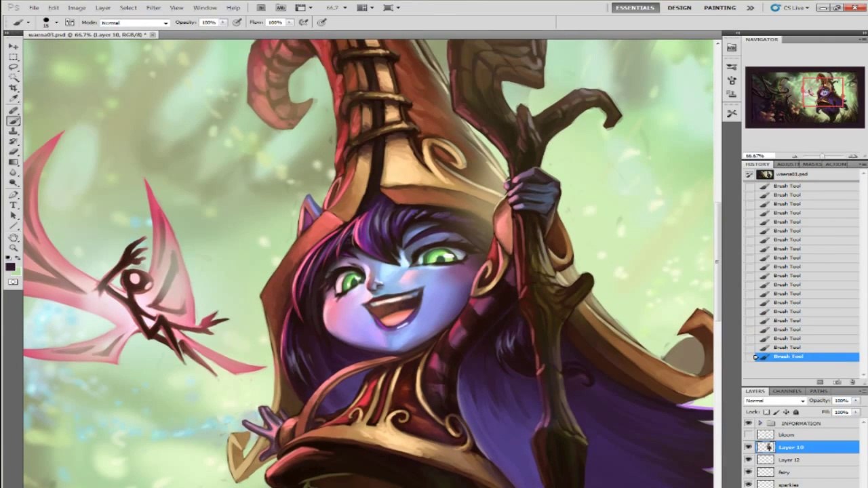Viewport: 868px width, 488px height.
Task: Open the collapsed Mini Bridge panel icon
Action: [732, 47]
